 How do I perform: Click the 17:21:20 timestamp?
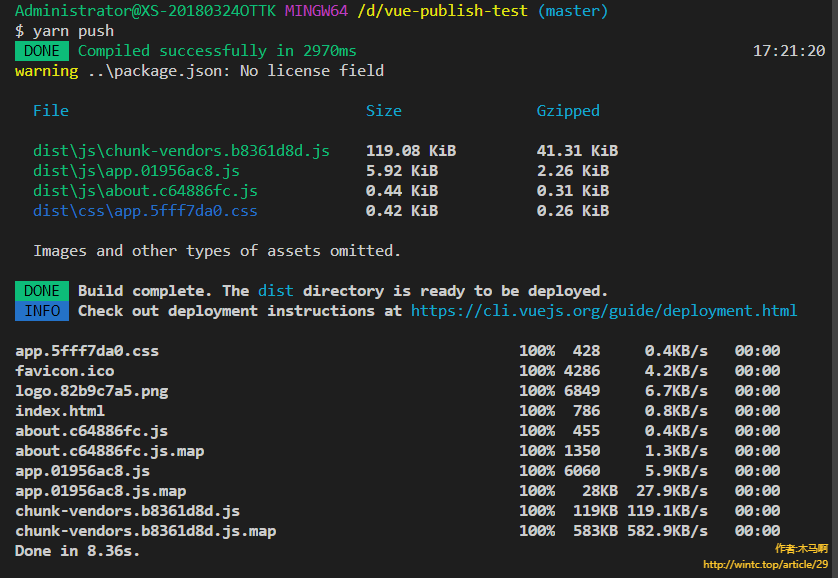(788, 51)
